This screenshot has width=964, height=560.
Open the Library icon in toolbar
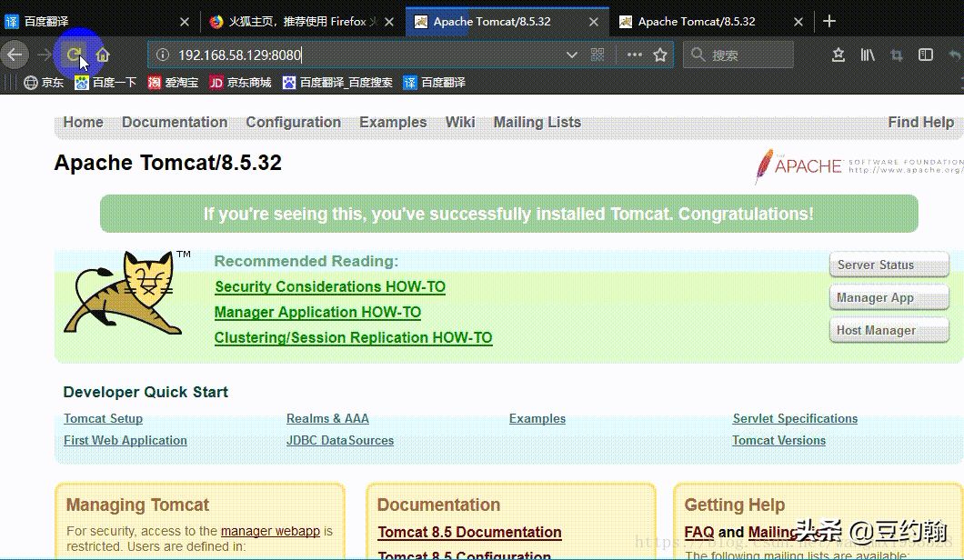[868, 55]
